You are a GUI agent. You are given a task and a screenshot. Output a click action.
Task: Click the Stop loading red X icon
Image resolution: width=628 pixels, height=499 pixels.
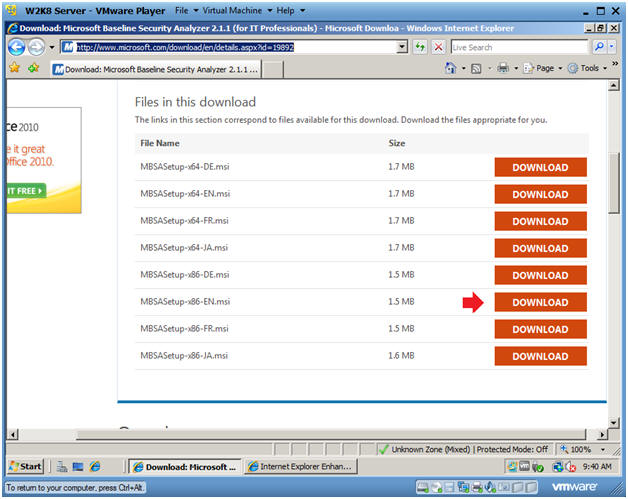(439, 47)
